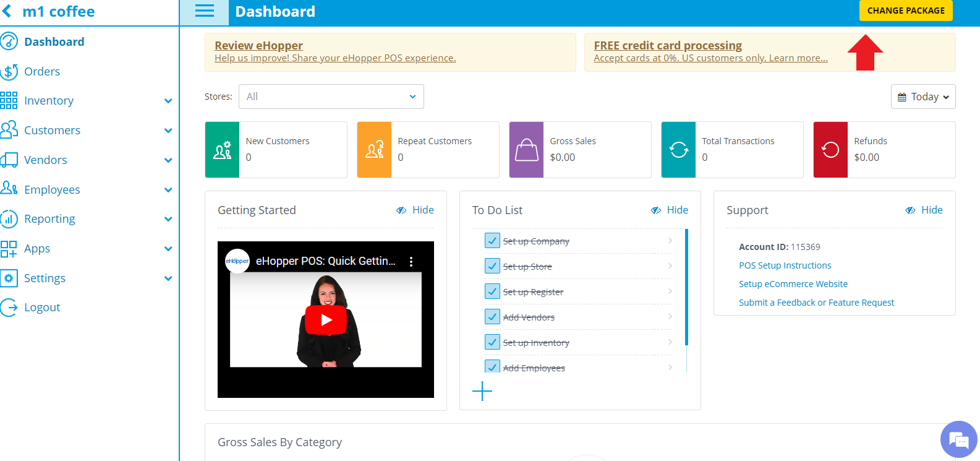Open Setup eCommerce Website link
The width and height of the screenshot is (980, 461).
click(x=793, y=284)
